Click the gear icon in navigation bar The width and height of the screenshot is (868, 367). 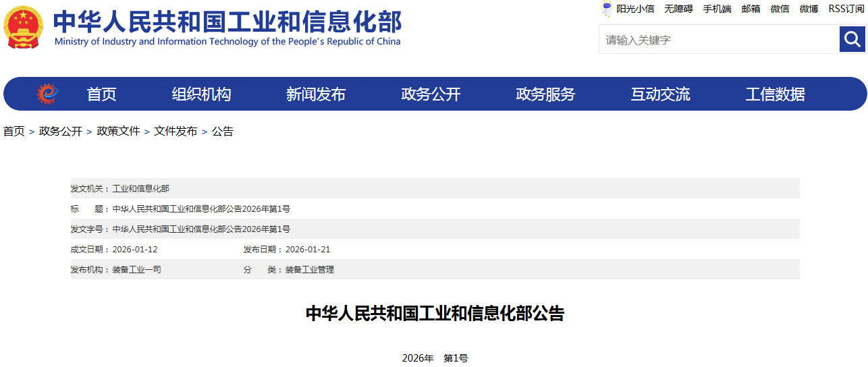point(47,94)
